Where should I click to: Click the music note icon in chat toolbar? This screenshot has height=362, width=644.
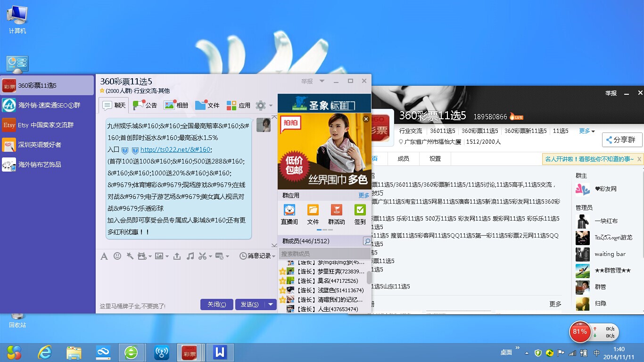(x=190, y=256)
